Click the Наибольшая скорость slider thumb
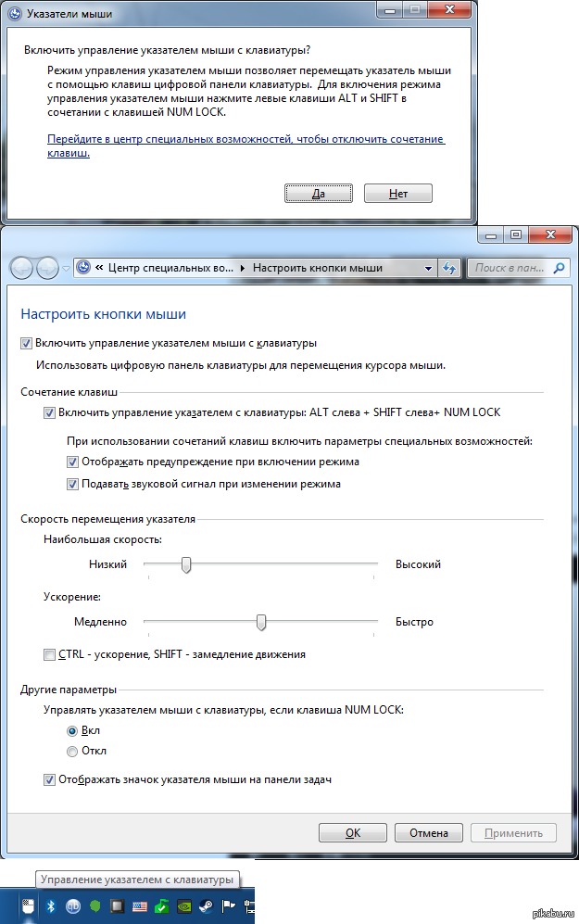 click(186, 564)
